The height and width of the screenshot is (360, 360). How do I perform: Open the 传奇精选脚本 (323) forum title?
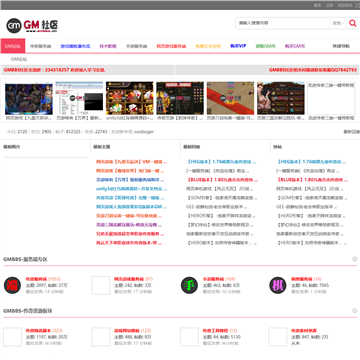pyautogui.click(x=38, y=330)
